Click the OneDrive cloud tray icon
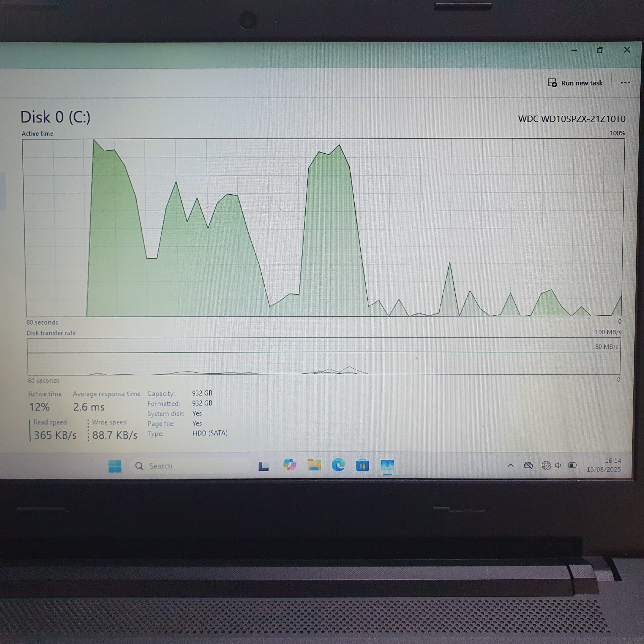 528,465
